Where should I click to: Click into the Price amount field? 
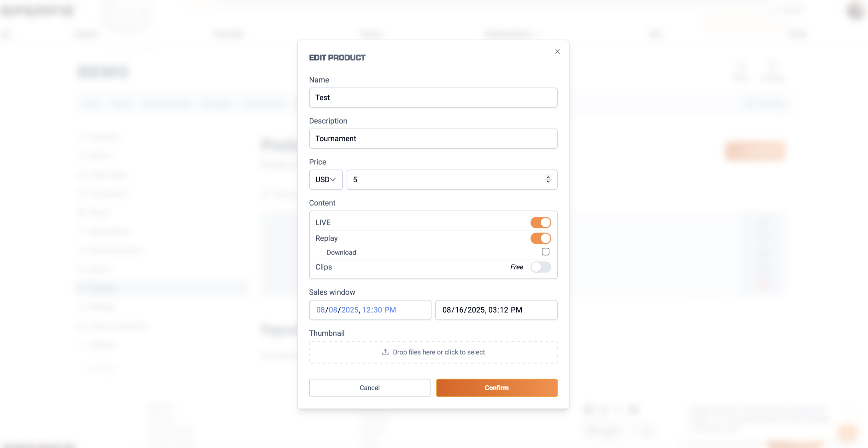(x=445, y=180)
